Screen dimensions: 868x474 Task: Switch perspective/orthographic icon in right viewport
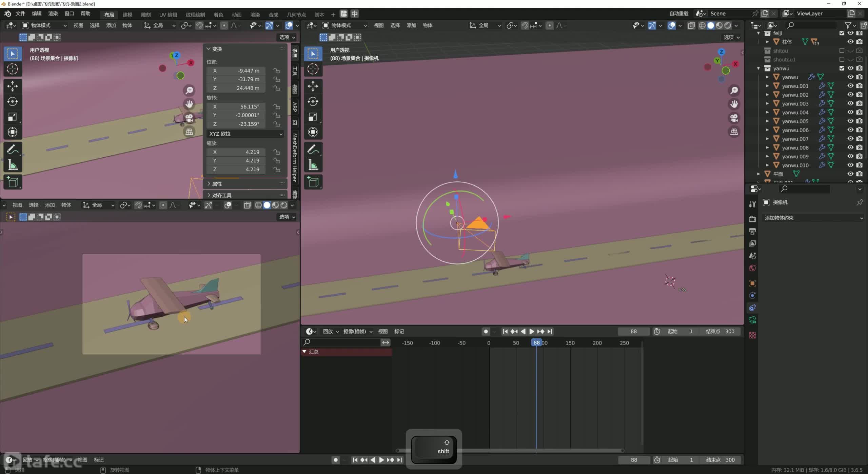tap(734, 132)
